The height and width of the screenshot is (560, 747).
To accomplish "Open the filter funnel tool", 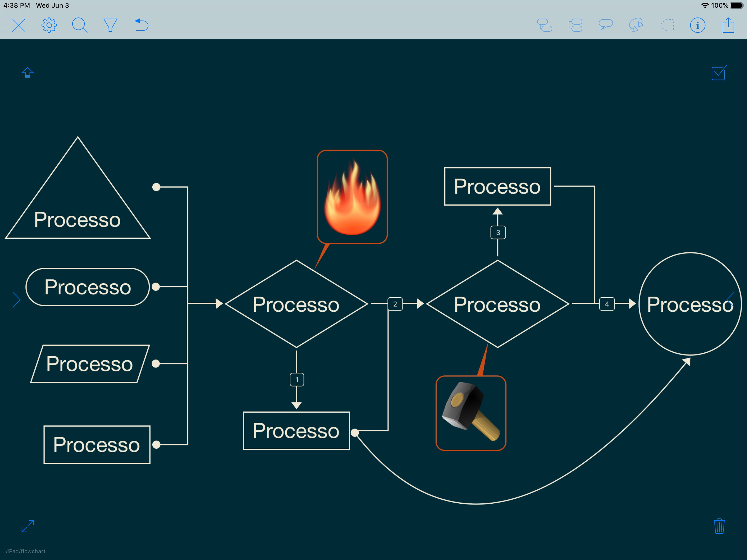I will pyautogui.click(x=110, y=25).
